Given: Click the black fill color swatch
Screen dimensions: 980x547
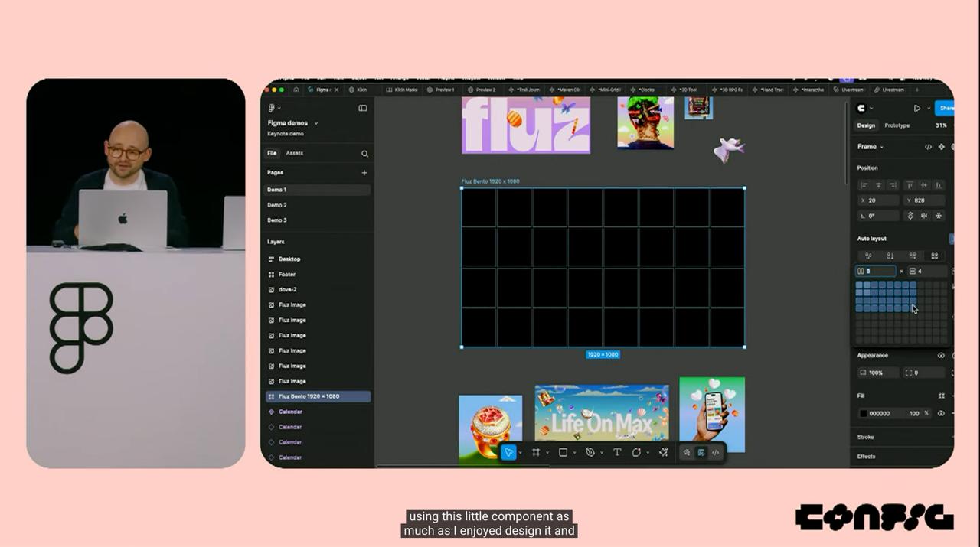Looking at the screenshot, I should (863, 414).
